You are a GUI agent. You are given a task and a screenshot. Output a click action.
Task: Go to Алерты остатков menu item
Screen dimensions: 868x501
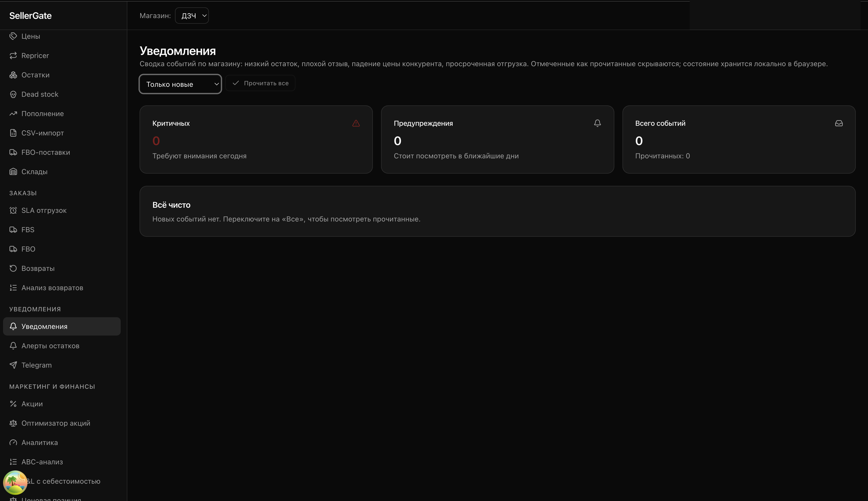[50, 346]
